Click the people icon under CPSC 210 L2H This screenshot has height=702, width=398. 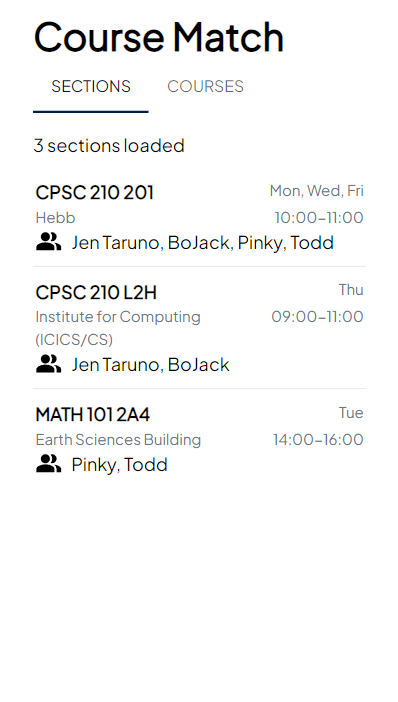tap(48, 364)
